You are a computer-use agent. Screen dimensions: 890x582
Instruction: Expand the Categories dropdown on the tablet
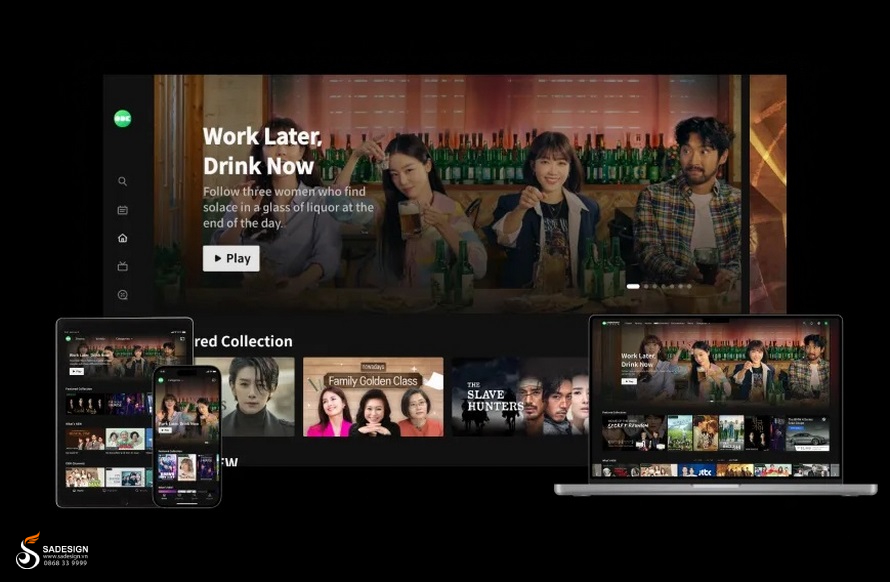coord(124,338)
